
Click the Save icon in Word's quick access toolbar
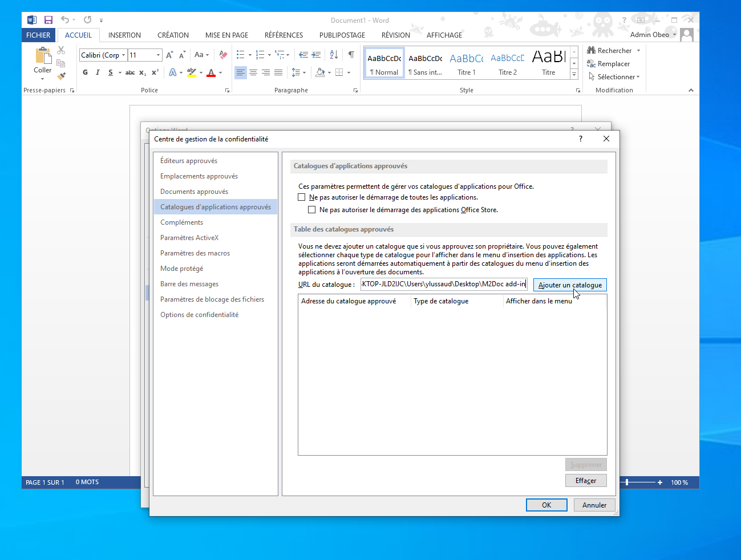tap(48, 20)
